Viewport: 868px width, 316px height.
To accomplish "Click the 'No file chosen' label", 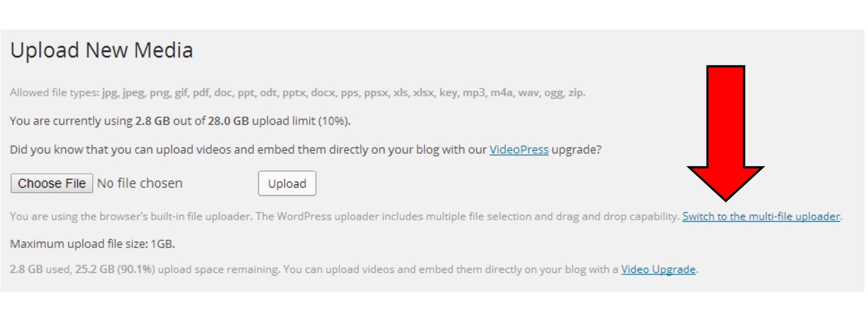I will click(140, 183).
